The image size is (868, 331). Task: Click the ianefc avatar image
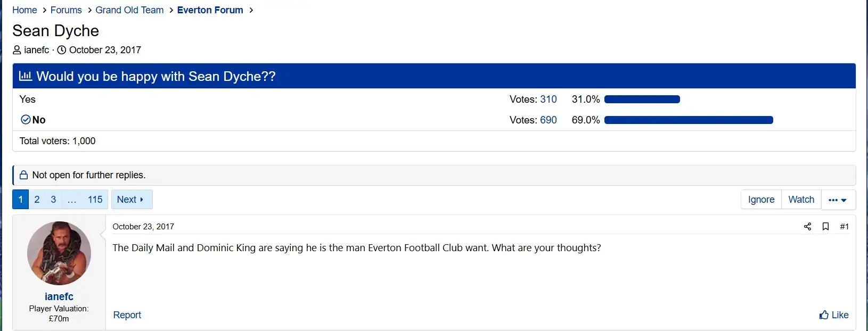click(59, 253)
